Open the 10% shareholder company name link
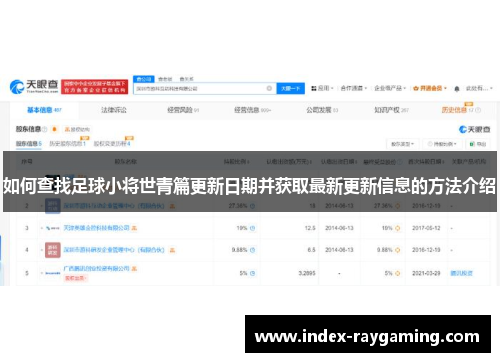 click(96, 228)
